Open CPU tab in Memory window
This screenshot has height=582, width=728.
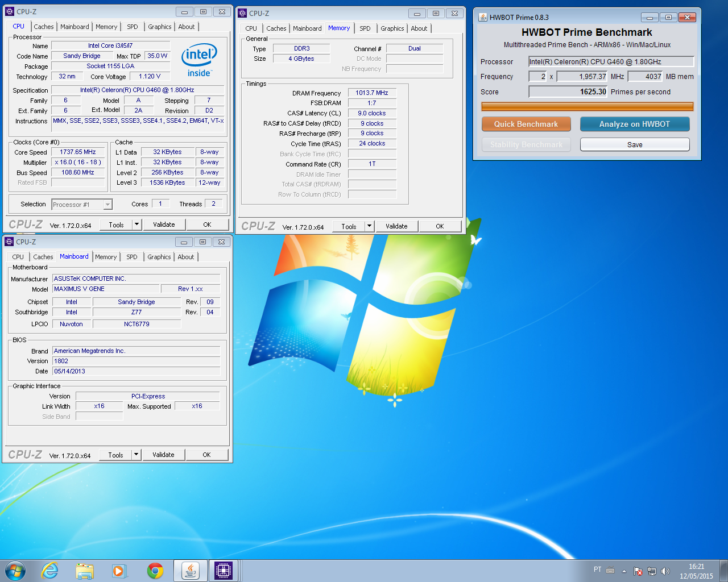point(251,28)
